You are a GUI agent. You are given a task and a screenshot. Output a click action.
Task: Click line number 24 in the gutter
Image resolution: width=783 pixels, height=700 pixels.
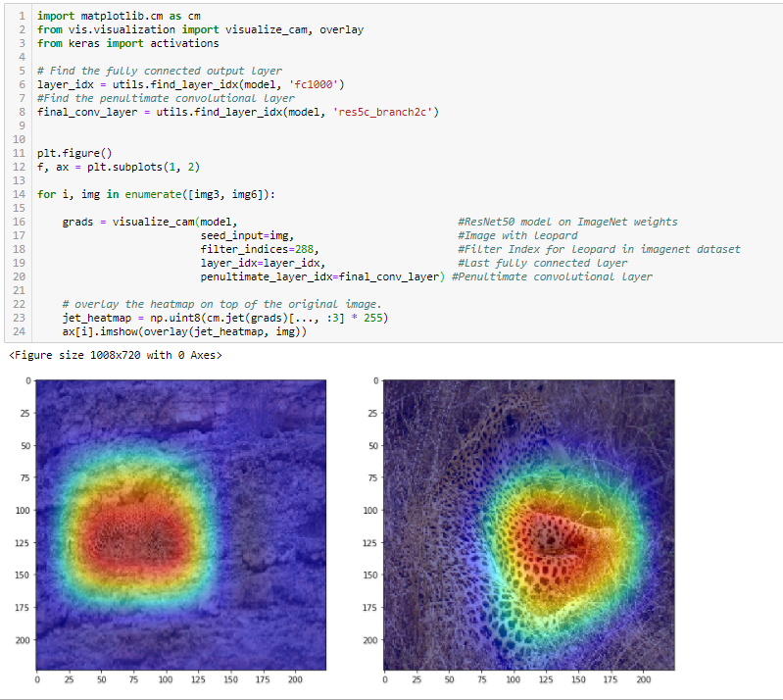point(19,331)
